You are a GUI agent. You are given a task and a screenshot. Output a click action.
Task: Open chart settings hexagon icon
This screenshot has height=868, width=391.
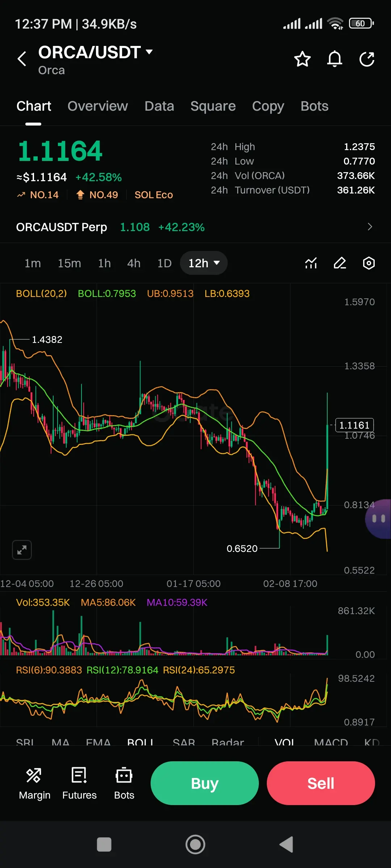(369, 263)
